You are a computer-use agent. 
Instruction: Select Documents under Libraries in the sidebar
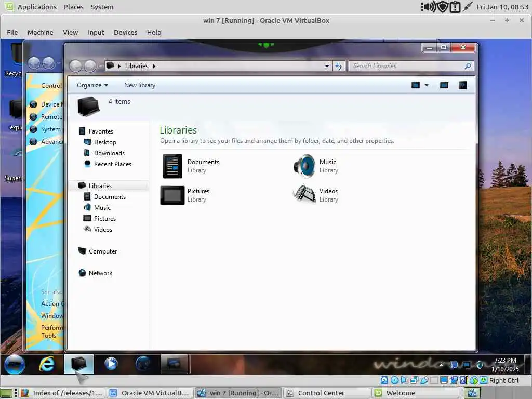110,197
